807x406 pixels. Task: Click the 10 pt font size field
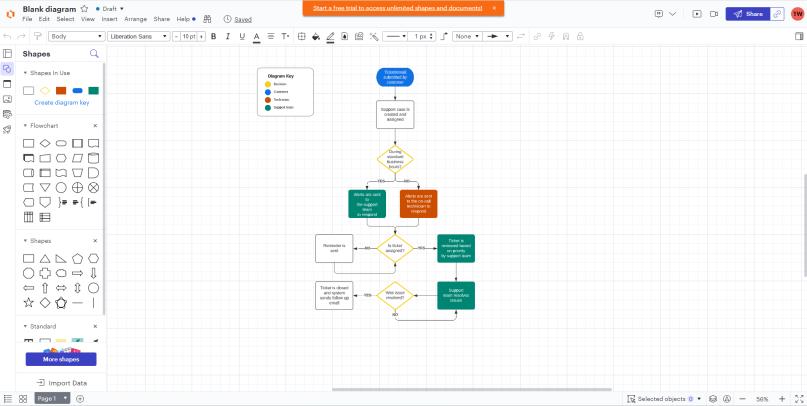[x=189, y=37]
